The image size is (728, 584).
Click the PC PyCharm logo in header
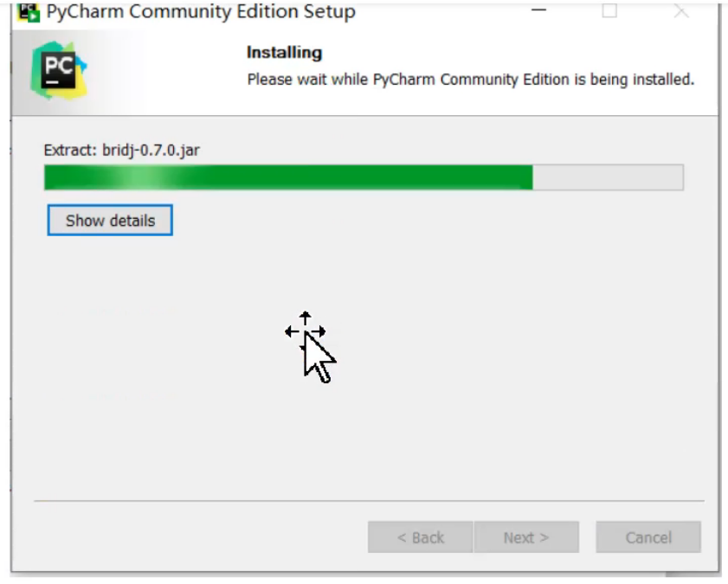click(59, 70)
